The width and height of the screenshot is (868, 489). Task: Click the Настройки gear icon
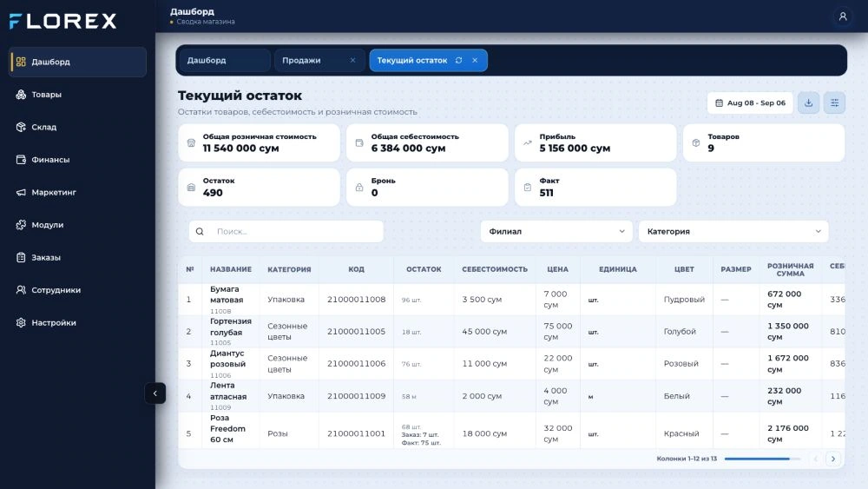tap(21, 322)
